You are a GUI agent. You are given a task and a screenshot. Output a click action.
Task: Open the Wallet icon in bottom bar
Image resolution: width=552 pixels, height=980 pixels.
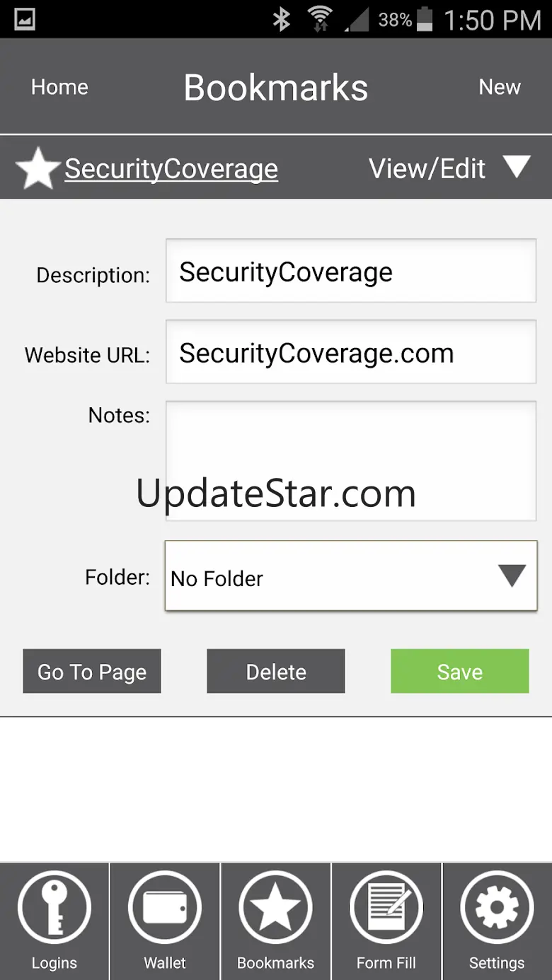click(165, 908)
